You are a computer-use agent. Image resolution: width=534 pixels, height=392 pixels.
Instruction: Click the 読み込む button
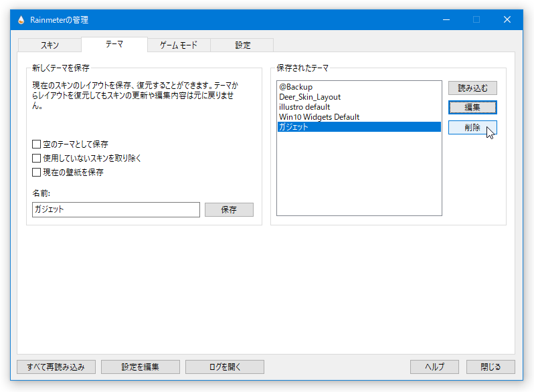tap(472, 88)
